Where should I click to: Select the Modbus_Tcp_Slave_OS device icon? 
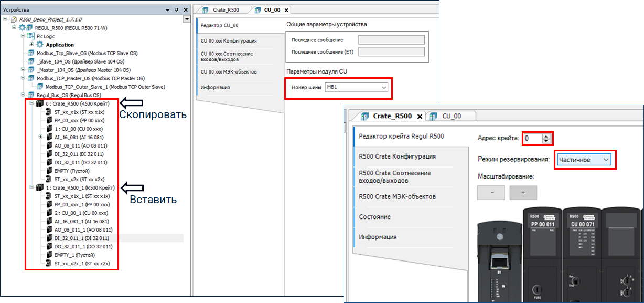point(31,53)
